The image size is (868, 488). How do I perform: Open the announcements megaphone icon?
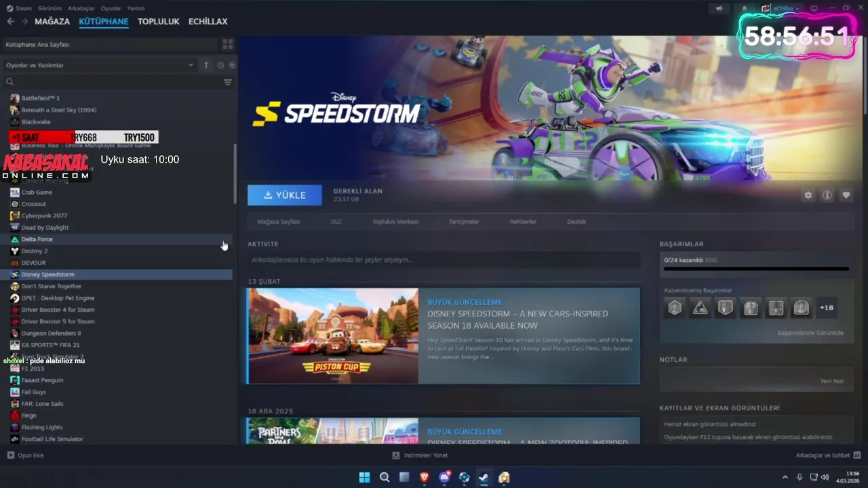[719, 8]
